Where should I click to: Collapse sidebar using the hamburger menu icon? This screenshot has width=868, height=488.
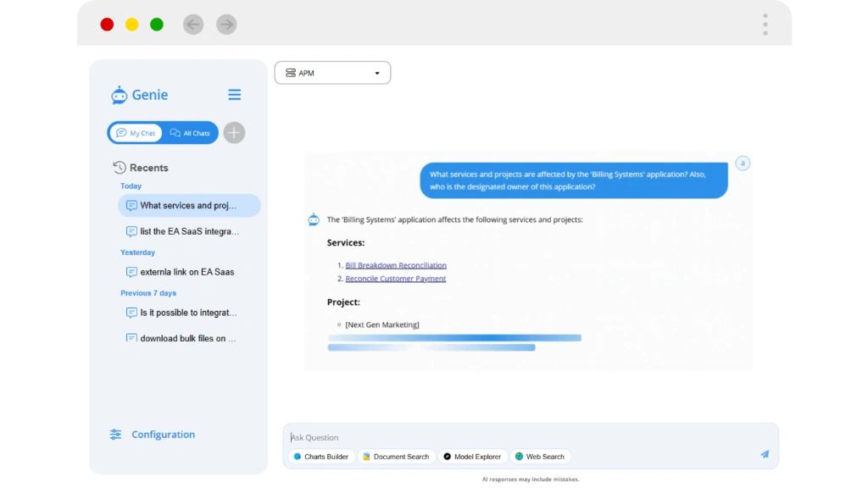coord(235,95)
